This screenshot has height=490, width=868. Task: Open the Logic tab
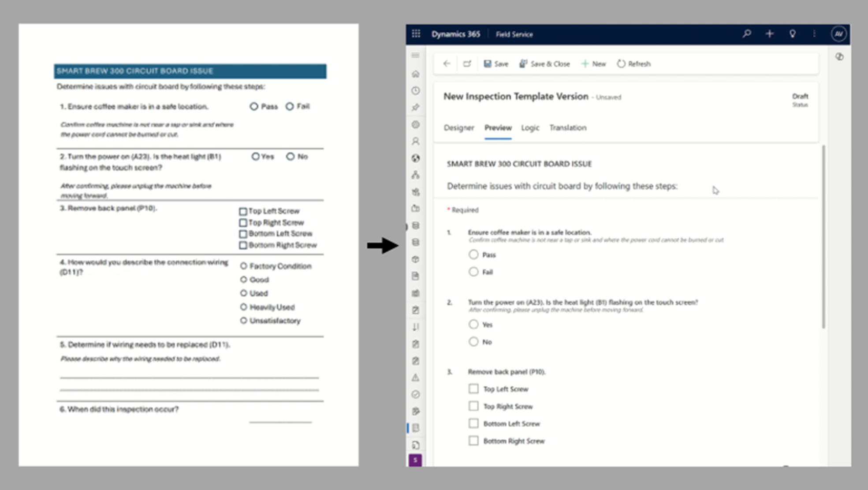530,128
